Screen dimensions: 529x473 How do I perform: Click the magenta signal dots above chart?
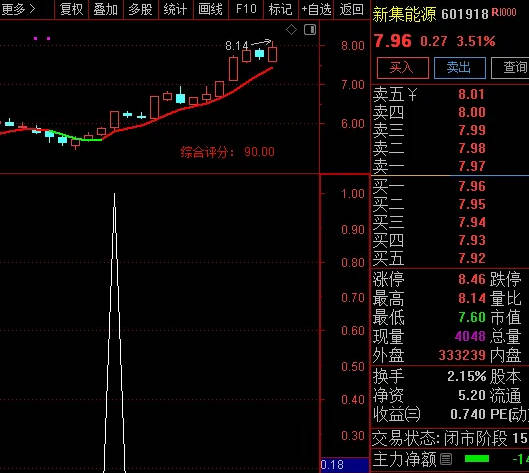pos(42,38)
